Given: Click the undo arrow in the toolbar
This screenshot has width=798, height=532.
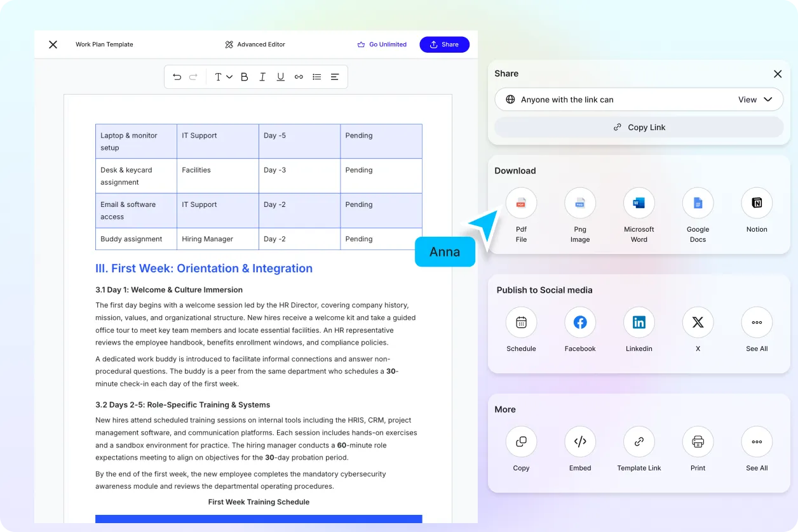Looking at the screenshot, I should coord(177,77).
